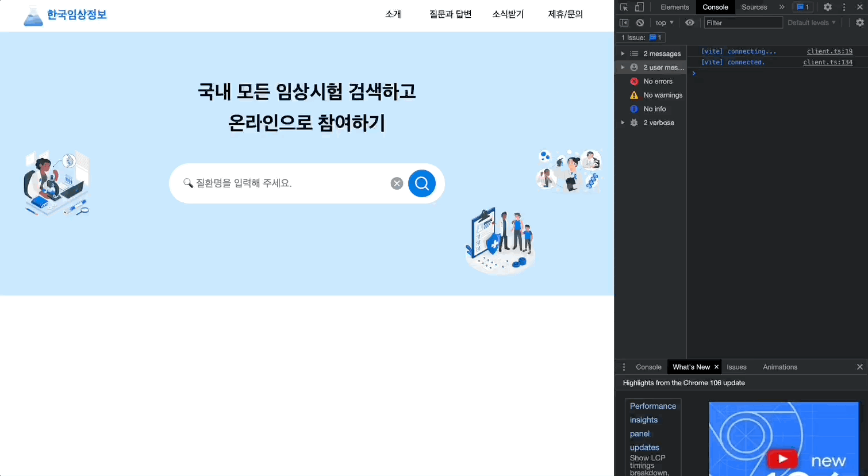
Task: Open the three-dot customize DevTools menu
Action: [843, 7]
